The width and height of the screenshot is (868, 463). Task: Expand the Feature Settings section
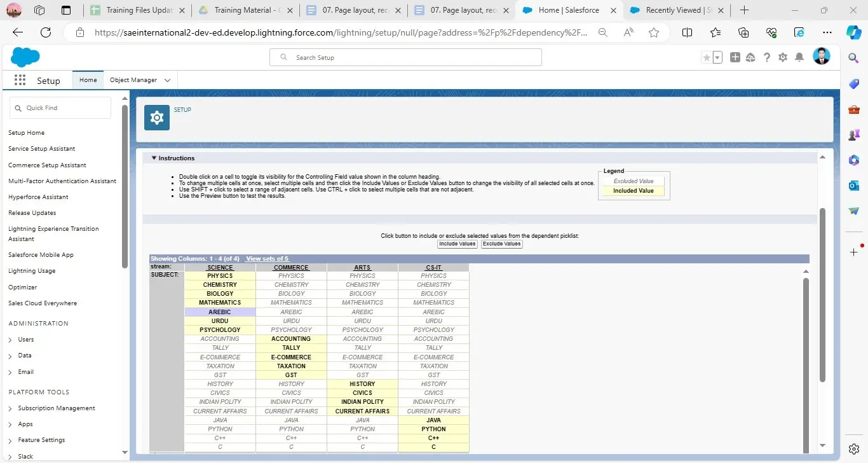pos(11,440)
